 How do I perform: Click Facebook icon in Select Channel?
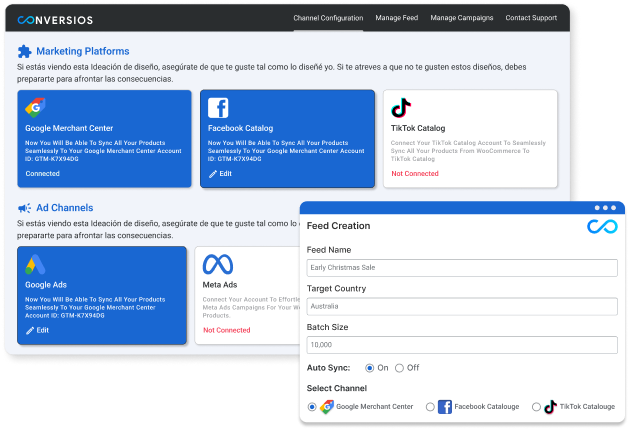point(444,407)
